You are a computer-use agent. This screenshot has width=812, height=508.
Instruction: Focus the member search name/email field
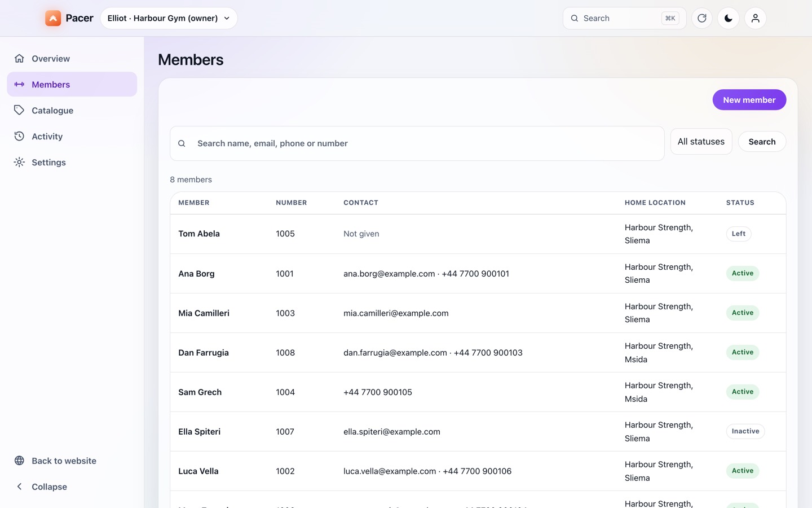[417, 143]
